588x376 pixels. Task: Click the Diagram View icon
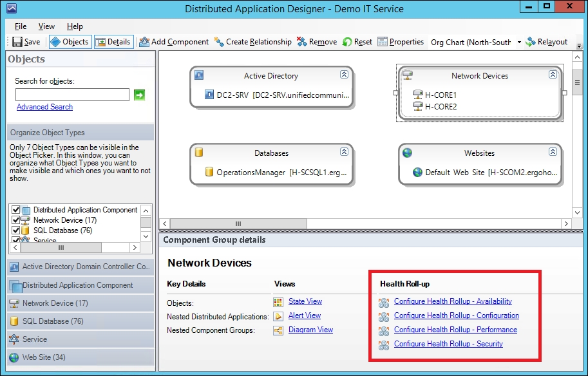point(278,331)
